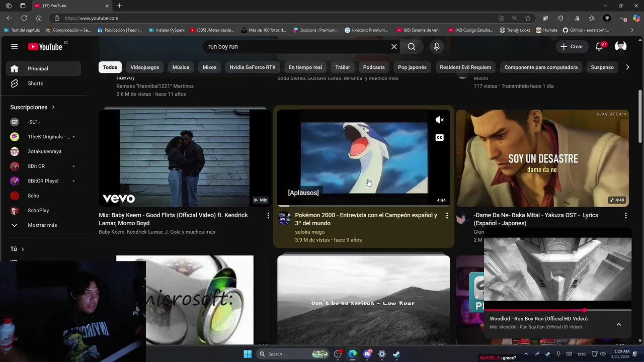Image resolution: width=644 pixels, height=362 pixels.
Task: Clear the search text with the X icon
Action: pyautogui.click(x=394, y=46)
